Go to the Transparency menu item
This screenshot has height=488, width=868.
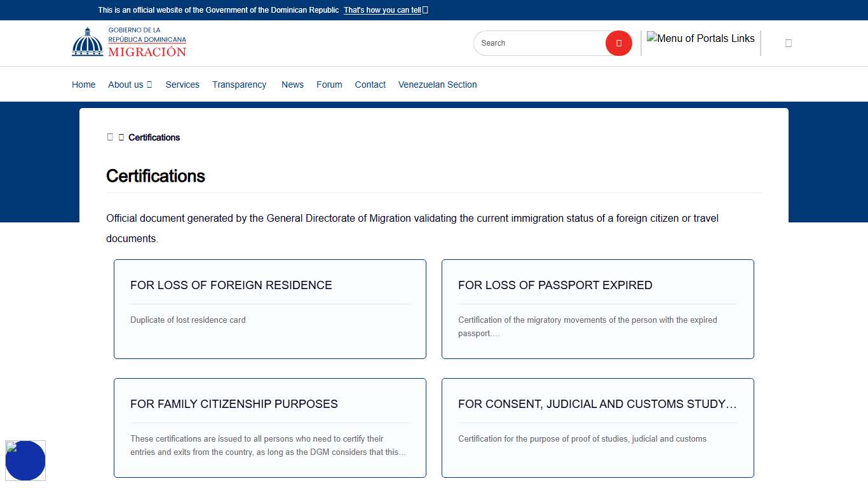coord(239,85)
